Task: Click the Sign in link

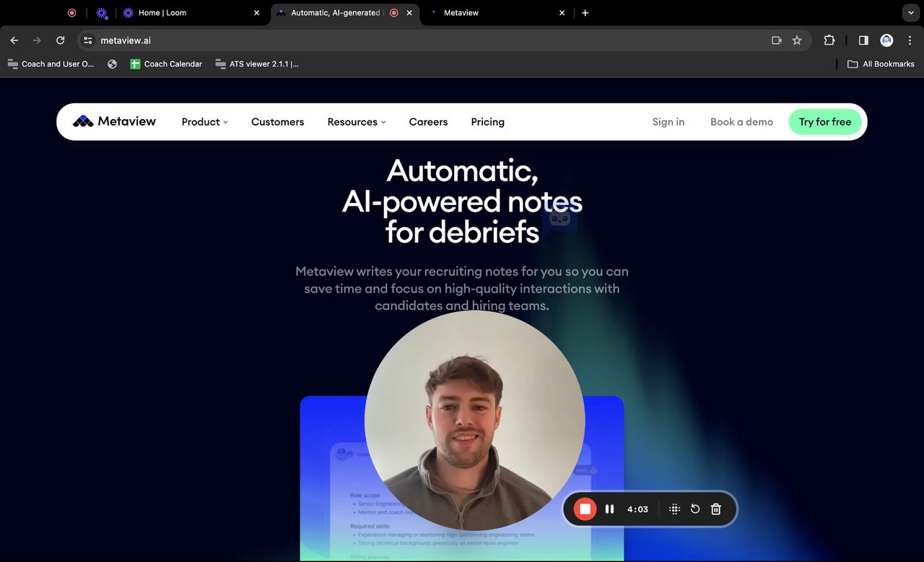Action: [x=668, y=122]
